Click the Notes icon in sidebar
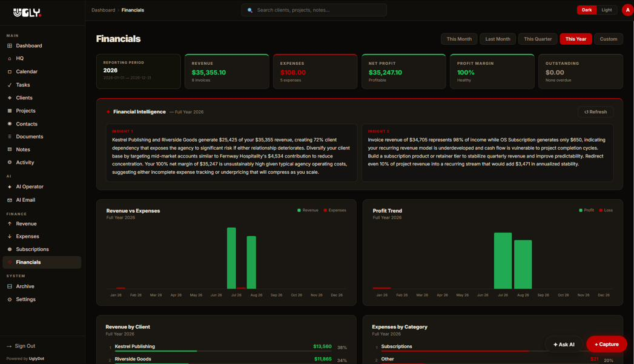This screenshot has width=634, height=364. coord(10,150)
